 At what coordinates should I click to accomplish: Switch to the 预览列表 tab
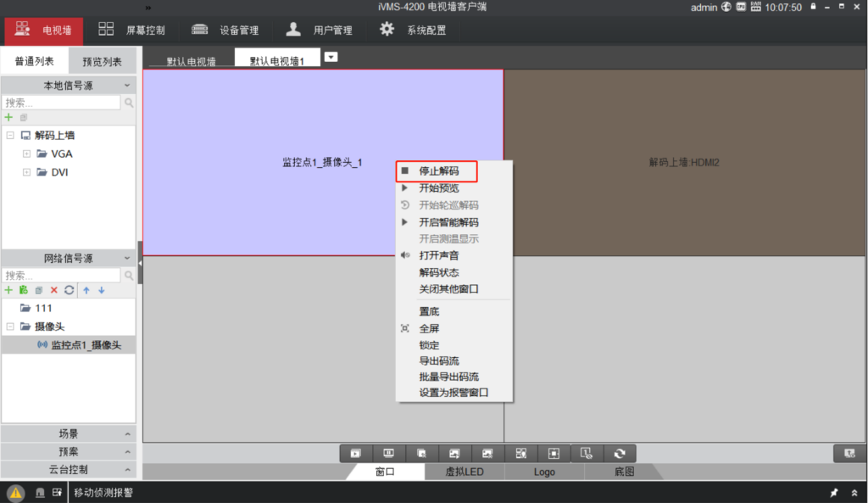point(102,62)
